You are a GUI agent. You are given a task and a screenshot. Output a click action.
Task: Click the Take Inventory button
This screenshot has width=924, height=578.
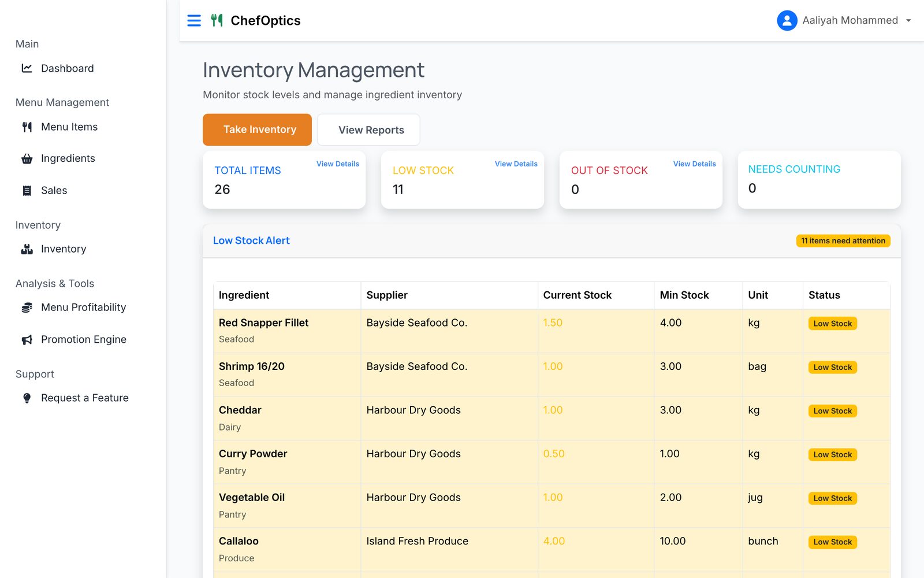click(257, 129)
